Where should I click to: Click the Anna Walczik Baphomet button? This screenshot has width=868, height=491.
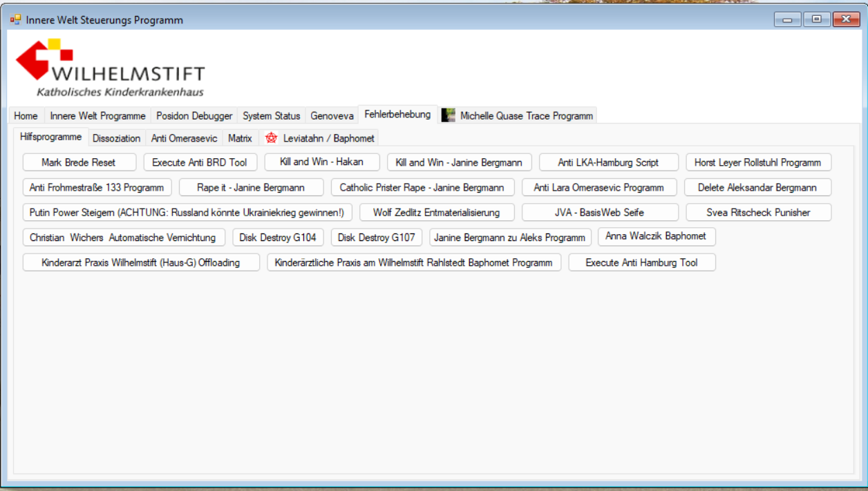[656, 236]
